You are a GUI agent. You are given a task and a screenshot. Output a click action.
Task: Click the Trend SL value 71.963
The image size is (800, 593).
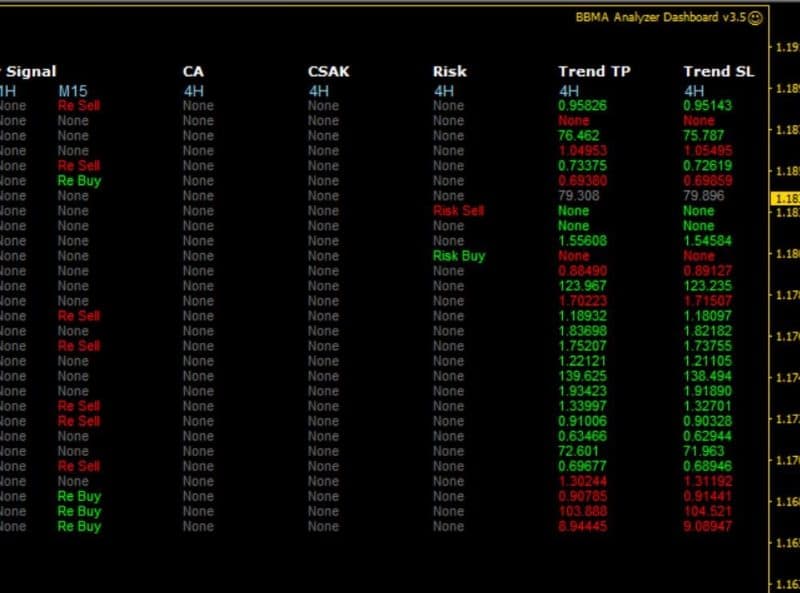[x=703, y=451]
